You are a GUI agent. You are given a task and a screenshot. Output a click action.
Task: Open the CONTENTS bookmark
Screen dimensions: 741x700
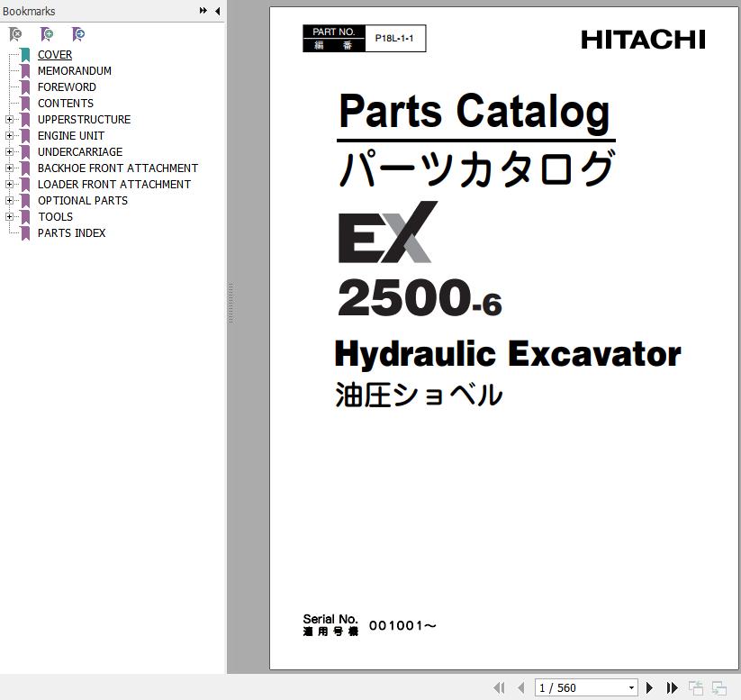pos(66,103)
